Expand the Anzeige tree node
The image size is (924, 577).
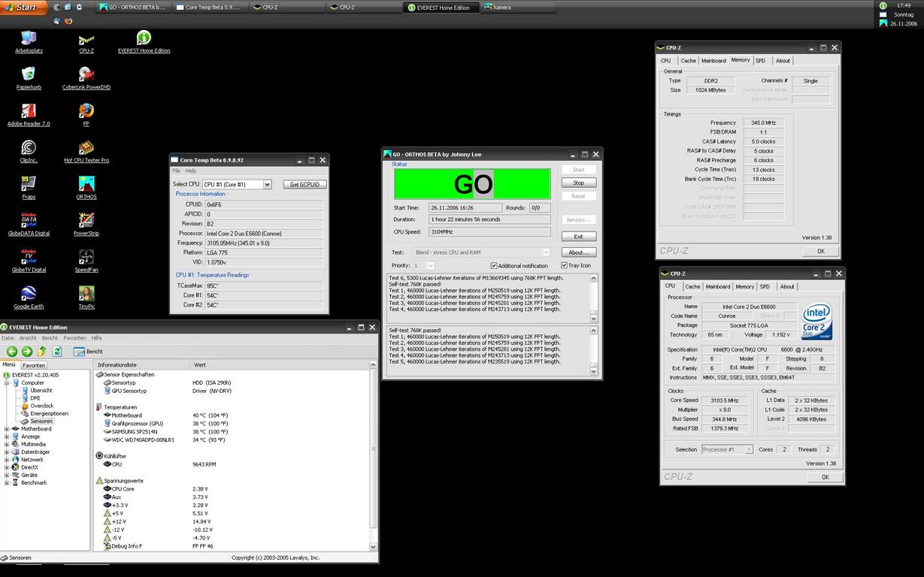7,437
